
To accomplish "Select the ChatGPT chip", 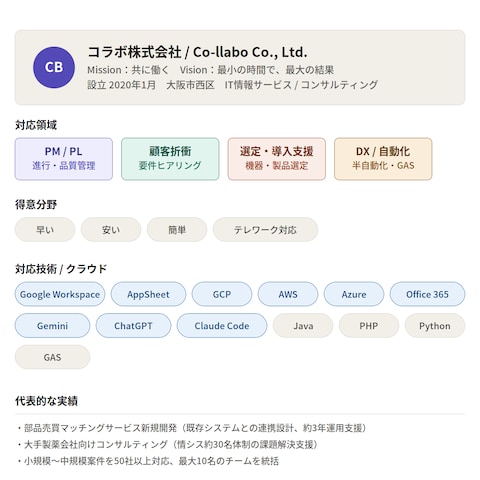I will [x=133, y=326].
